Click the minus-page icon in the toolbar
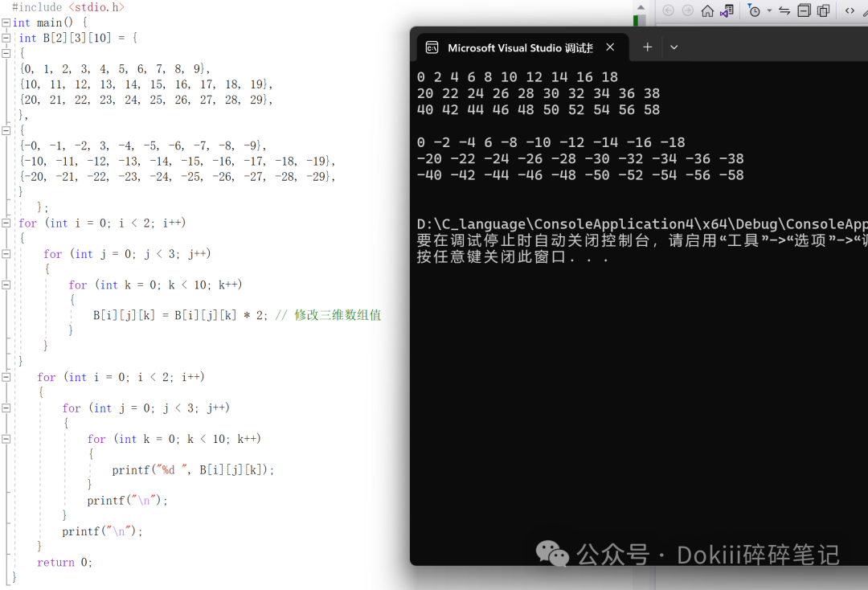Image resolution: width=868 pixels, height=590 pixels. point(805,11)
